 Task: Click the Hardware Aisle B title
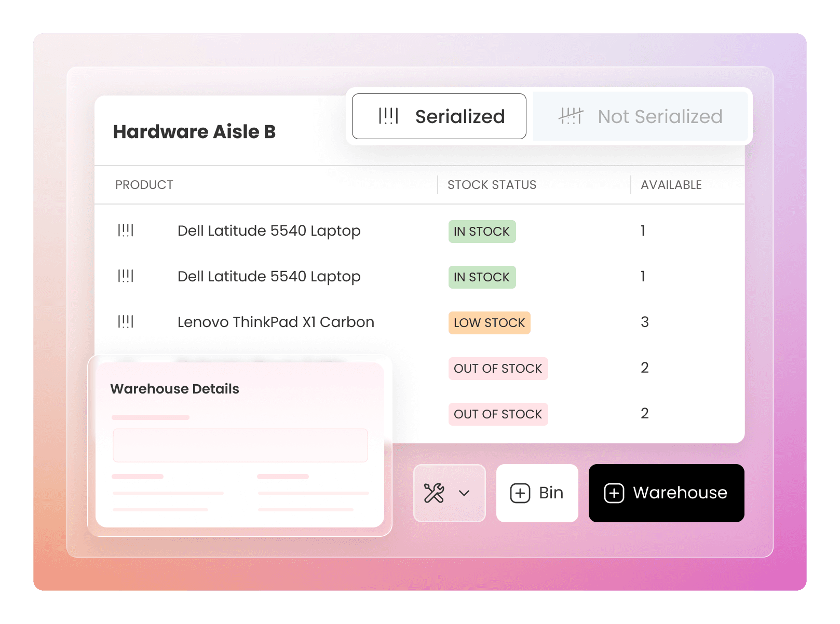[x=194, y=132]
